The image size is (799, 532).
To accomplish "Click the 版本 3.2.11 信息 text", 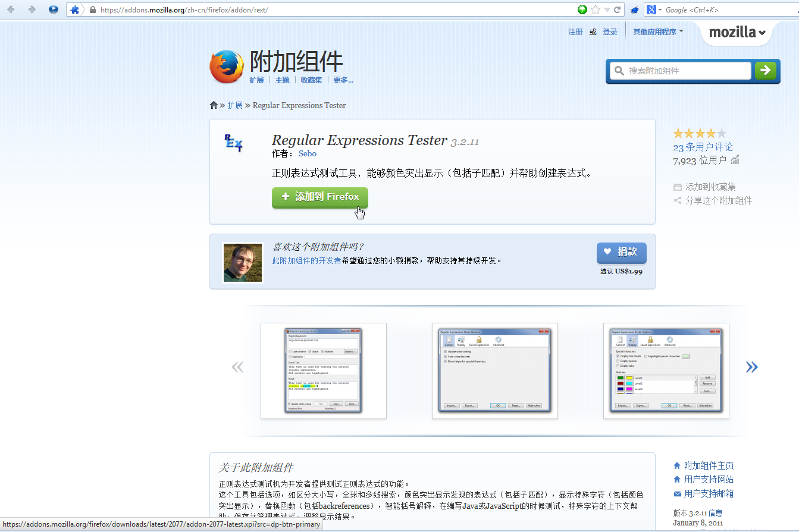I will [x=698, y=513].
